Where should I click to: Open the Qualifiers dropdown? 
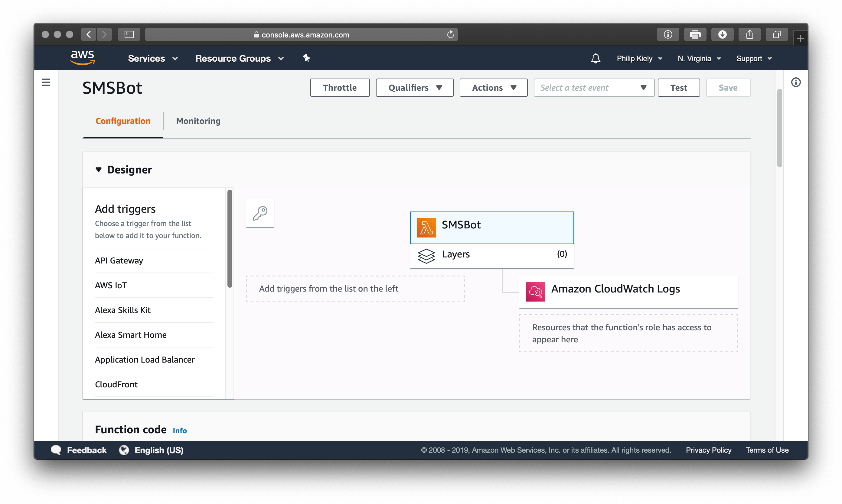click(414, 88)
